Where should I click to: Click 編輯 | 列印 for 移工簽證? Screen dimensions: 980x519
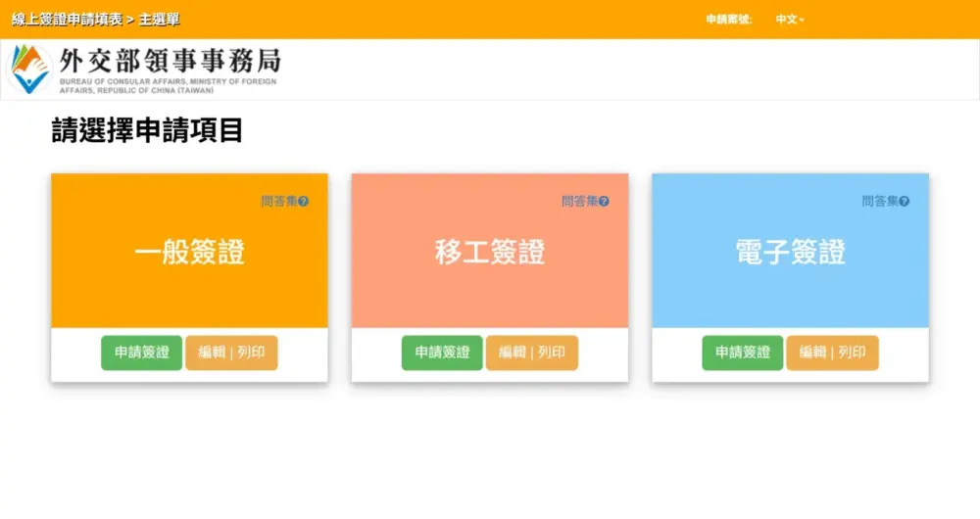pyautogui.click(x=531, y=353)
